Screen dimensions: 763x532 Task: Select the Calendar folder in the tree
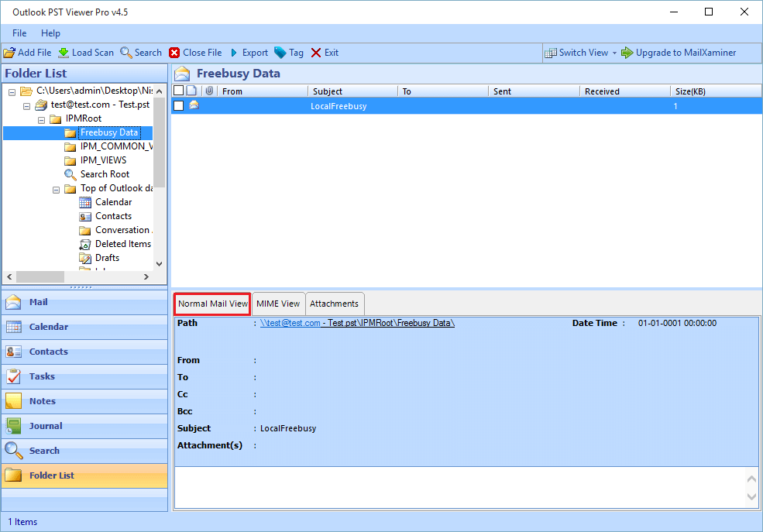(113, 202)
